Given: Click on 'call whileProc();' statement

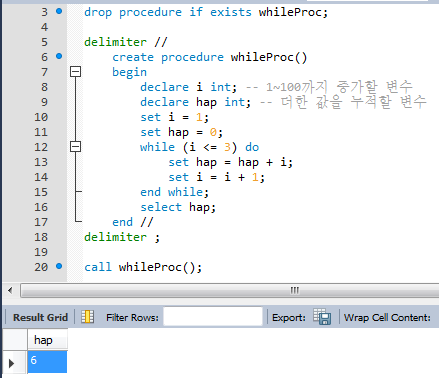Looking at the screenshot, I should [x=143, y=267].
